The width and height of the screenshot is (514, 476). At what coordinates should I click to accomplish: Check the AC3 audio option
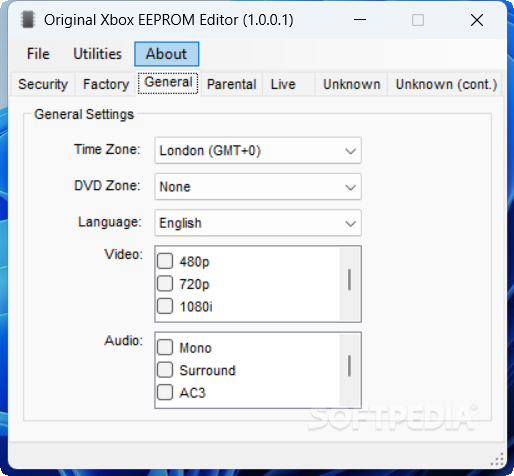pyautogui.click(x=165, y=392)
